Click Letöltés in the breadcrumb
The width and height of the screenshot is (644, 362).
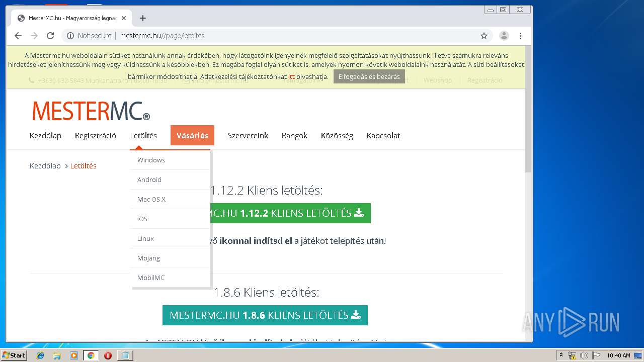click(x=84, y=166)
